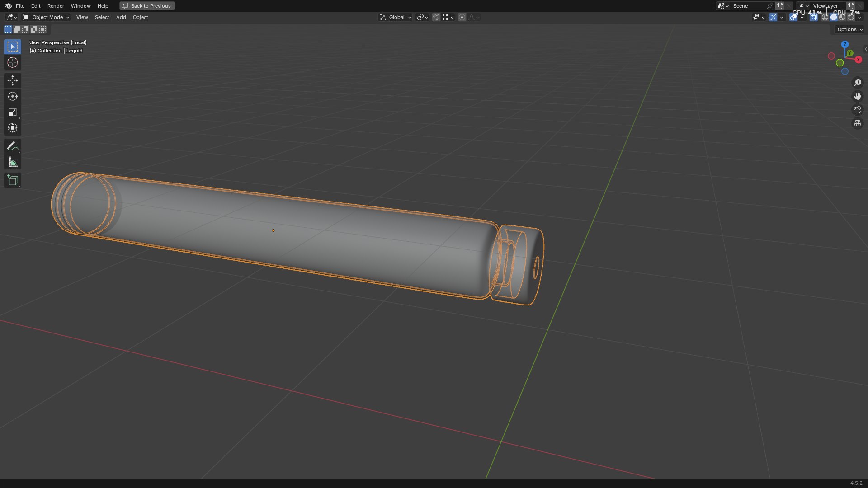Screen dimensions: 868x488
Task: Open the snapping options dropdown
Action: [448, 17]
